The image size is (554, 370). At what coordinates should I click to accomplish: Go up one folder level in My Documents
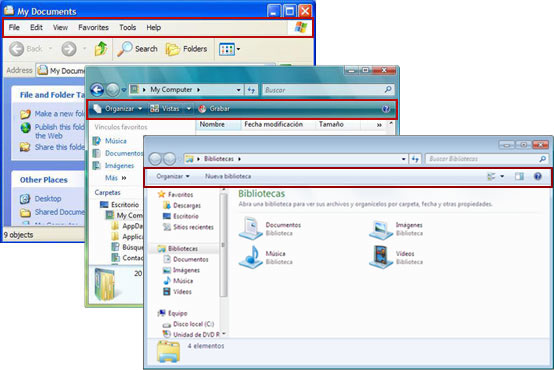(101, 49)
